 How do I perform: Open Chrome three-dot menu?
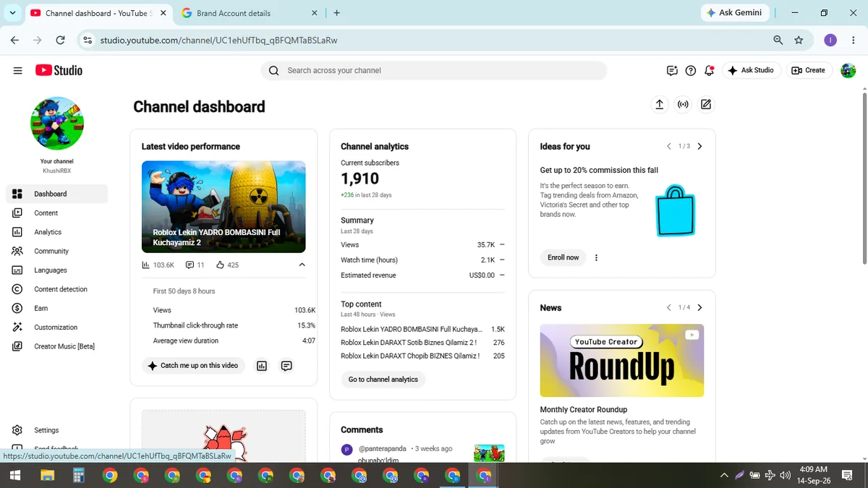pos(852,40)
